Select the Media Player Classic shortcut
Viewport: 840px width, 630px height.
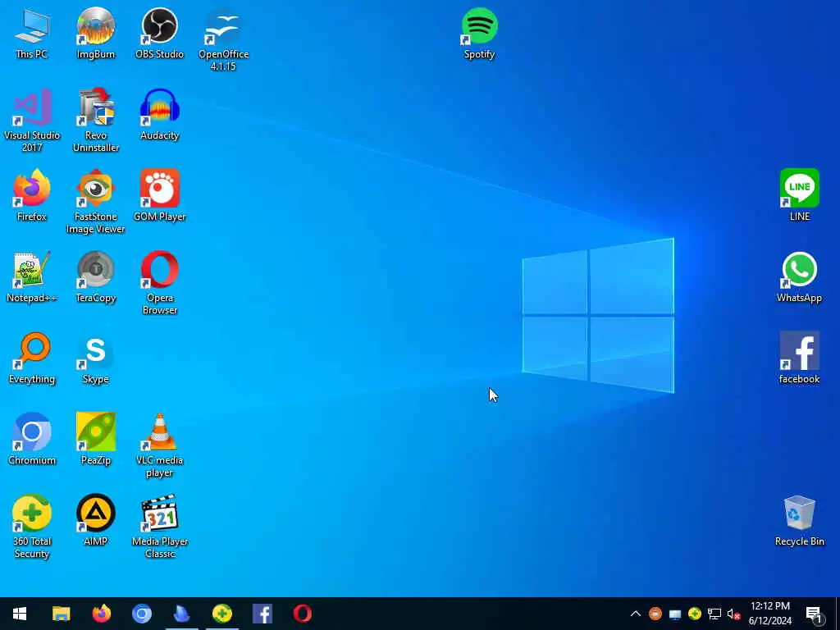coord(160,527)
